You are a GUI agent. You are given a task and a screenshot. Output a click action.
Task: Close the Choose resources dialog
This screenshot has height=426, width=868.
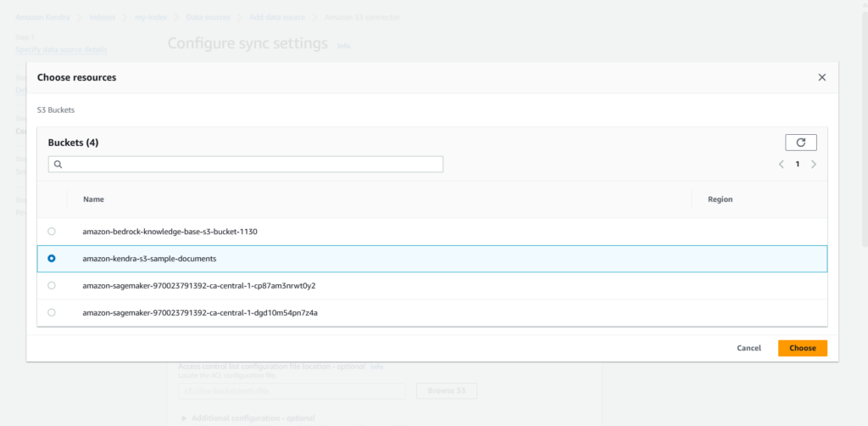pos(821,77)
